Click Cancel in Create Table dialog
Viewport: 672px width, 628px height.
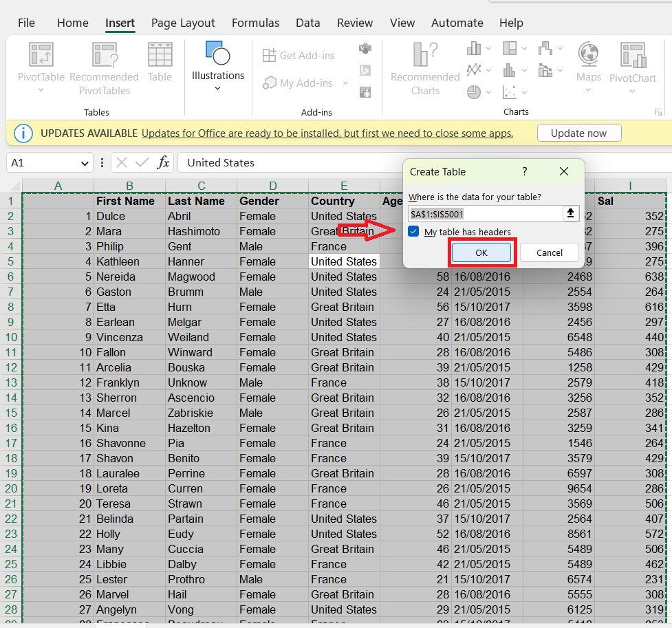point(550,252)
